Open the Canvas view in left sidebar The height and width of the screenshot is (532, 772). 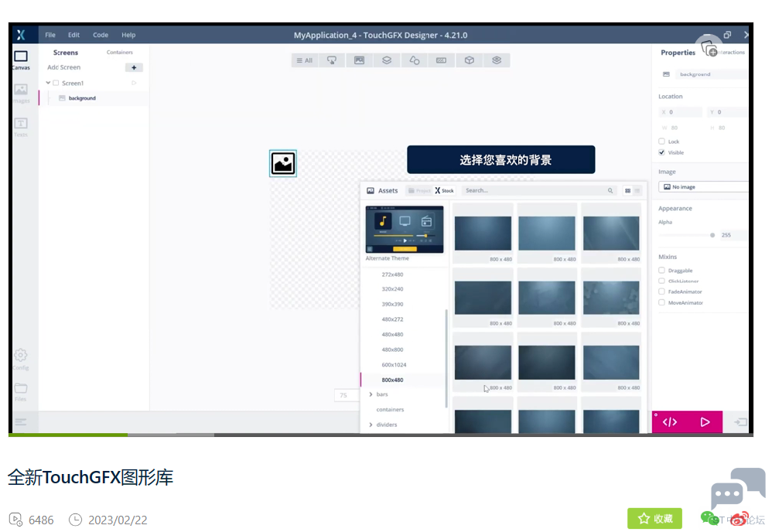(21, 60)
